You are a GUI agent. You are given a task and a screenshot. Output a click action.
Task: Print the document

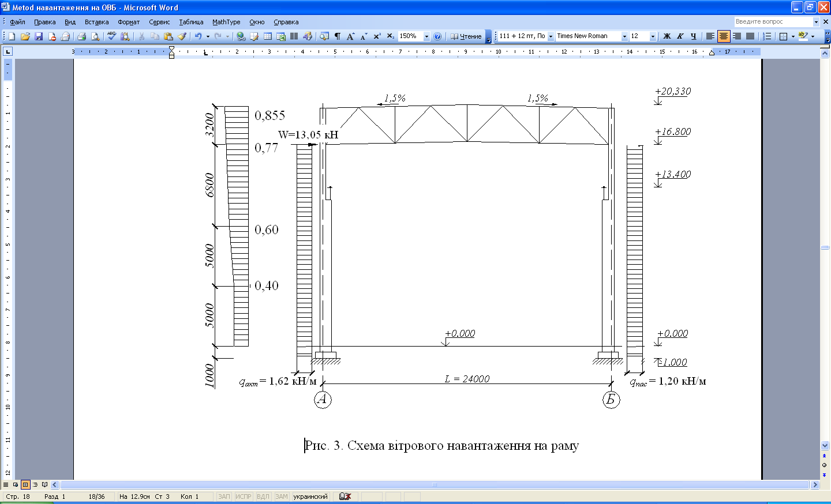tap(81, 36)
